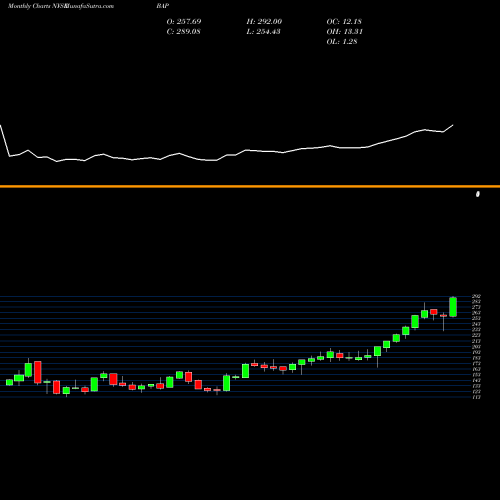Click the latest tall green candlestick
Image resolution: width=500 pixels, height=500 pixels.
[x=453, y=307]
